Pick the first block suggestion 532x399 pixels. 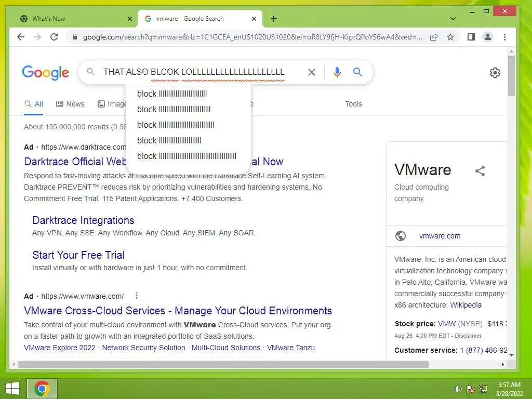[188, 94]
